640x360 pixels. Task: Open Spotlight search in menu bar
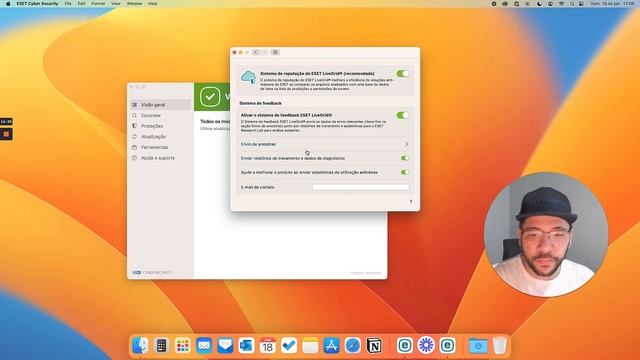pos(572,4)
